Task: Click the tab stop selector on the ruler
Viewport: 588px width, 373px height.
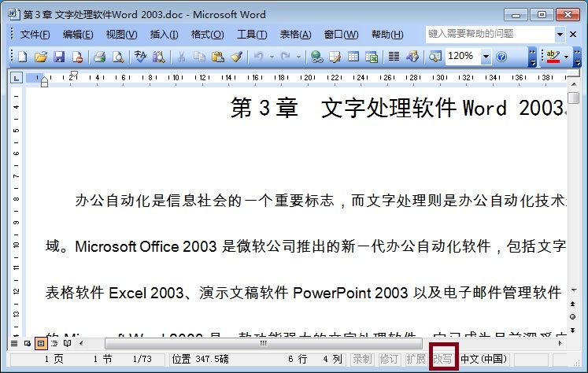Action: coord(16,78)
